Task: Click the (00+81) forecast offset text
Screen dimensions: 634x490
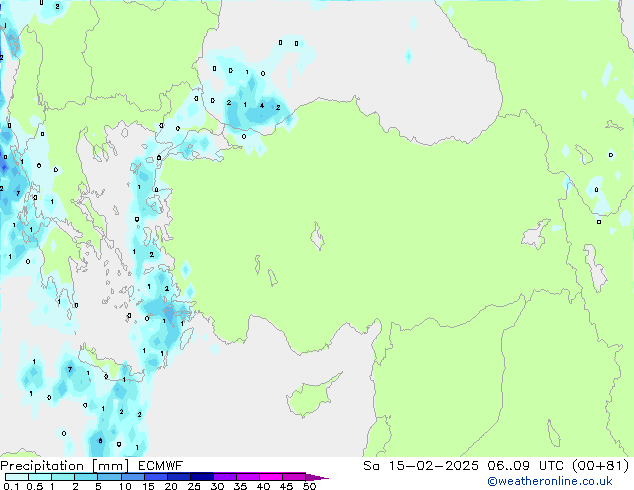Action: pyautogui.click(x=599, y=466)
